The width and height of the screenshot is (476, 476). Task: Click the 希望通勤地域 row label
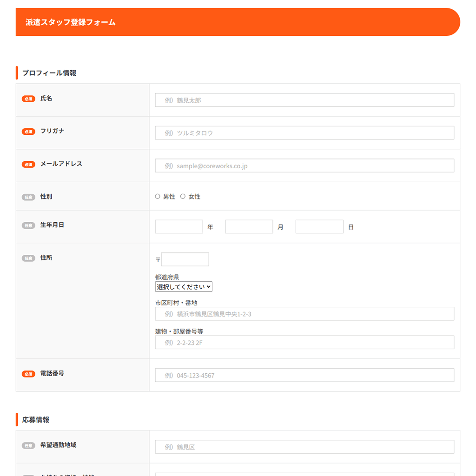point(58,445)
